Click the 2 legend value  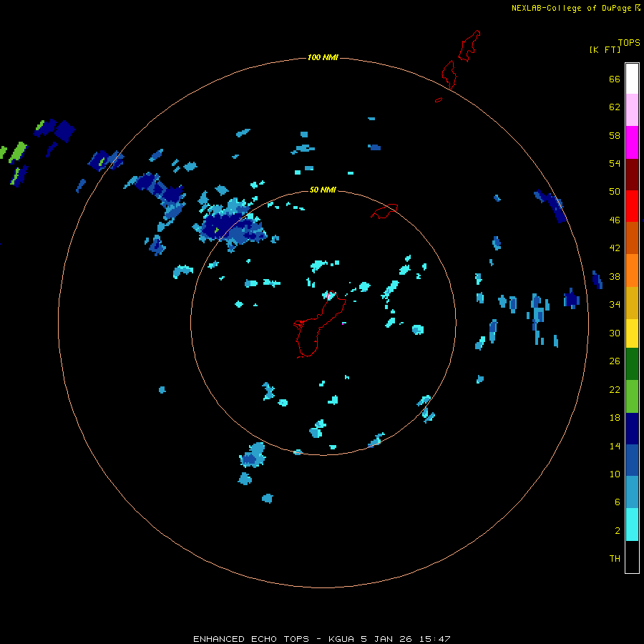(617, 530)
